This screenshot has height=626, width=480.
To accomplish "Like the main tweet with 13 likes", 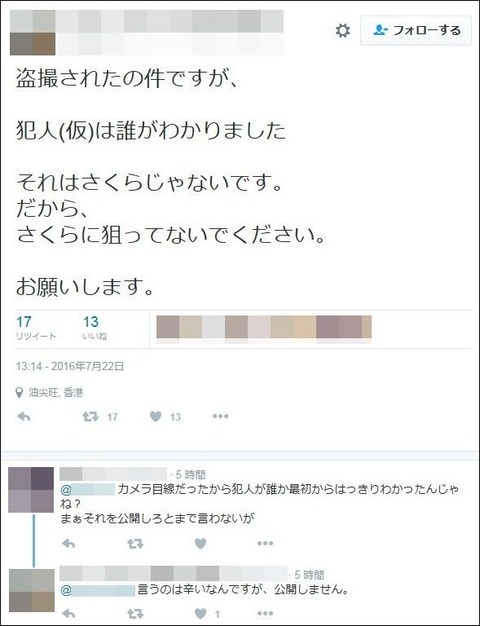I will click(156, 417).
